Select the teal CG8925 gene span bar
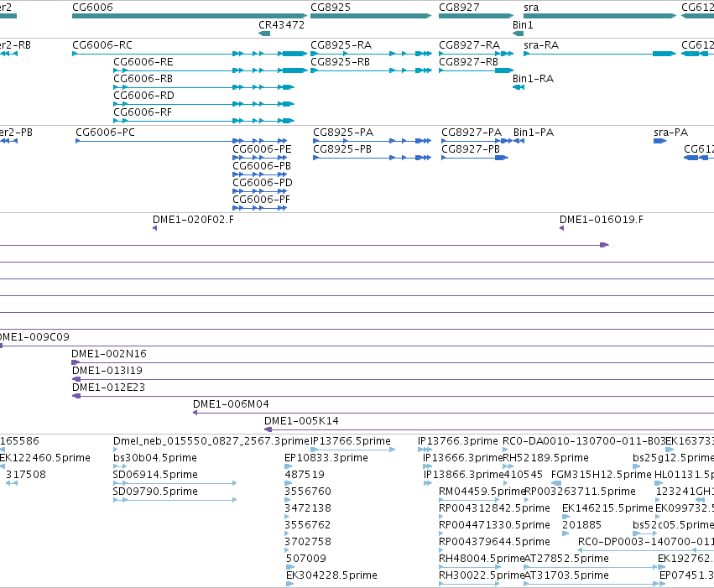The height and width of the screenshot is (588, 714). (x=371, y=16)
